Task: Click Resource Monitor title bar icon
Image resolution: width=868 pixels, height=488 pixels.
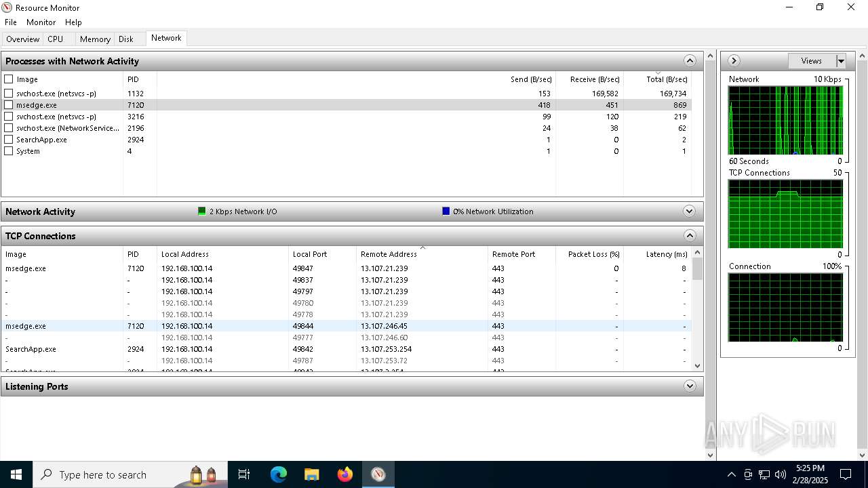Action: [x=7, y=7]
